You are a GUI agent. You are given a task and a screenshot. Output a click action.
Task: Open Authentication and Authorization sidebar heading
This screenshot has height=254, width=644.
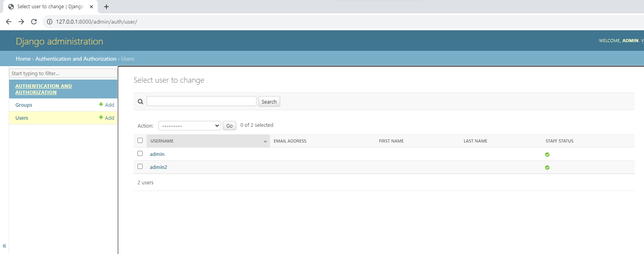43,89
